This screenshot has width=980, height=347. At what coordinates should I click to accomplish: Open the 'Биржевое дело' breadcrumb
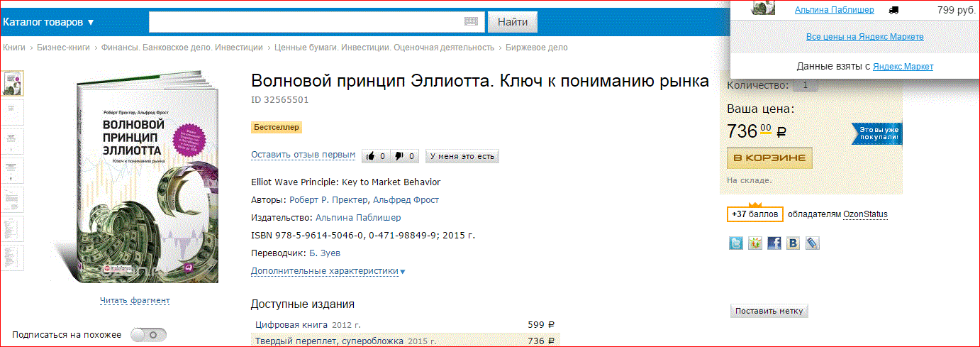tap(536, 48)
